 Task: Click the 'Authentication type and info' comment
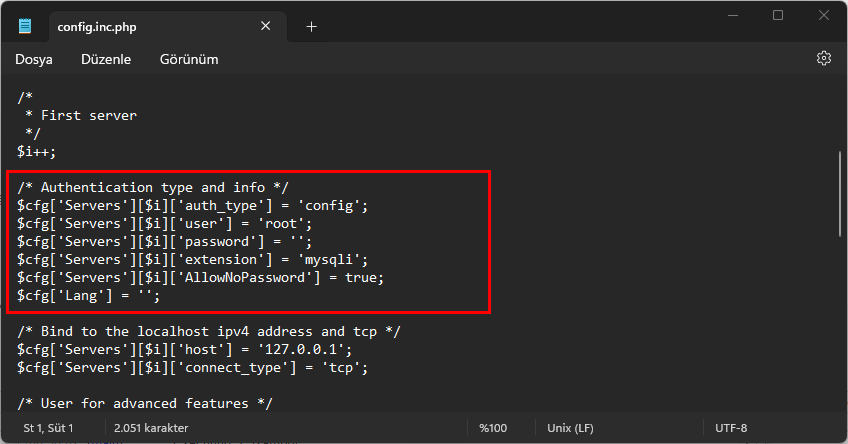click(x=153, y=188)
